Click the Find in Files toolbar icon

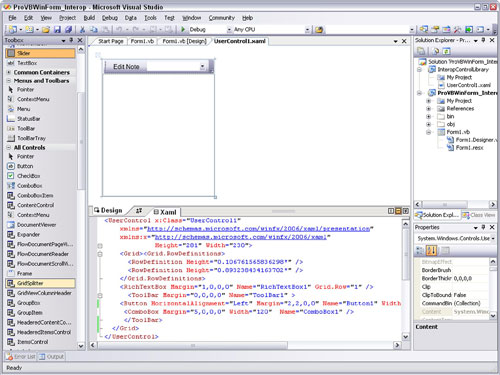tap(319, 30)
